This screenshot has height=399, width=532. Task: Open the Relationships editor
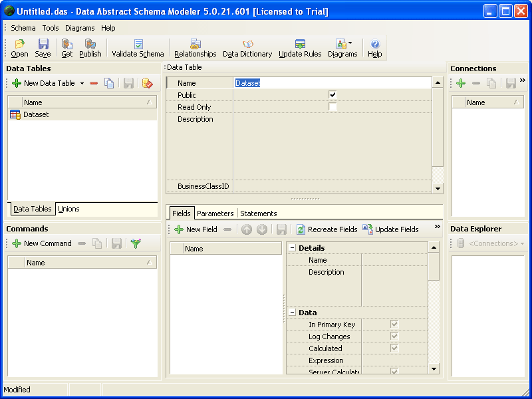point(195,48)
